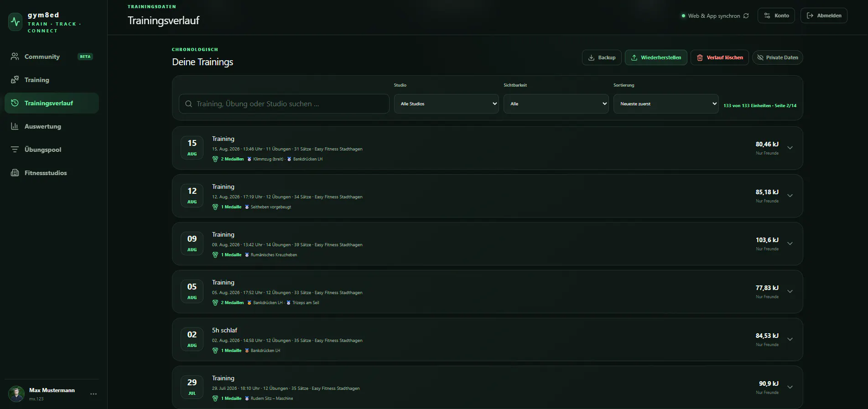
Task: Click the Verlauf löschen button
Action: [720, 57]
